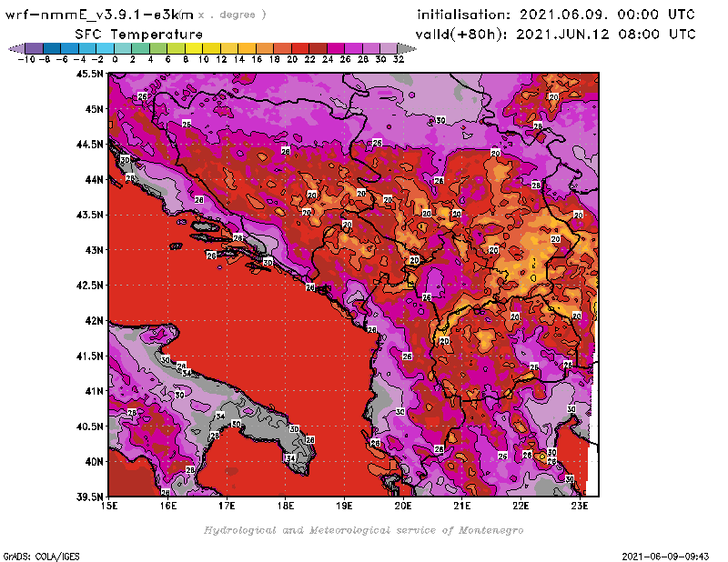Select the 0 value under the colorbar
Screen dimensions: 728x562
point(115,59)
